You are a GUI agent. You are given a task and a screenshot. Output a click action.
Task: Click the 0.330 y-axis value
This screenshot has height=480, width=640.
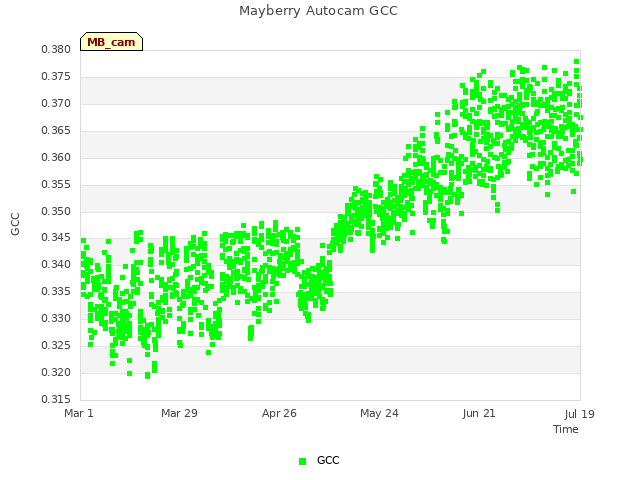(x=56, y=318)
